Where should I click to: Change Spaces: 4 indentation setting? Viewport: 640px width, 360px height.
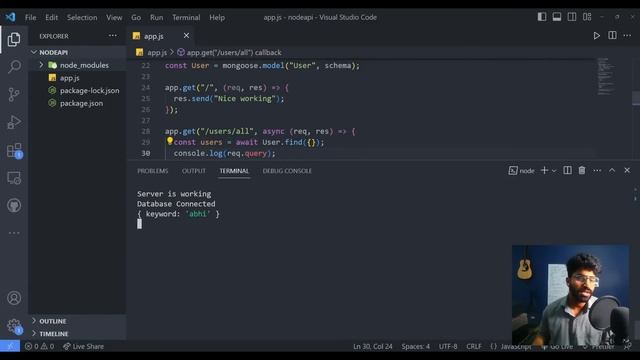(x=416, y=346)
